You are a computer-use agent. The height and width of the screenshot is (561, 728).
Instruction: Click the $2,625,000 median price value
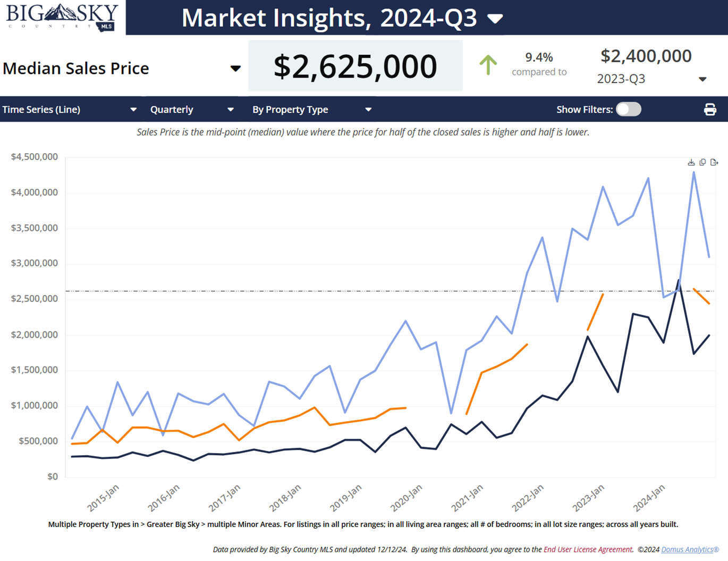(x=355, y=66)
